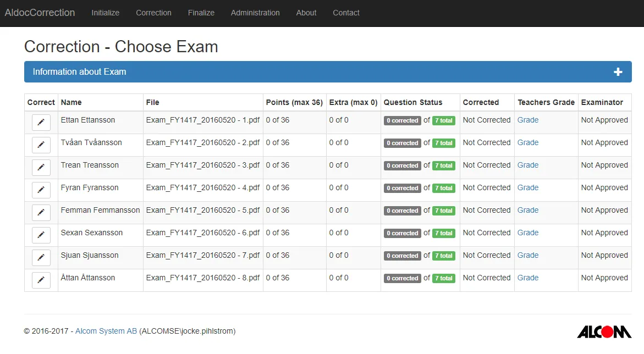Click the ALCOM logo in footer
Viewport: 644px width, 354px height.
pos(604,332)
